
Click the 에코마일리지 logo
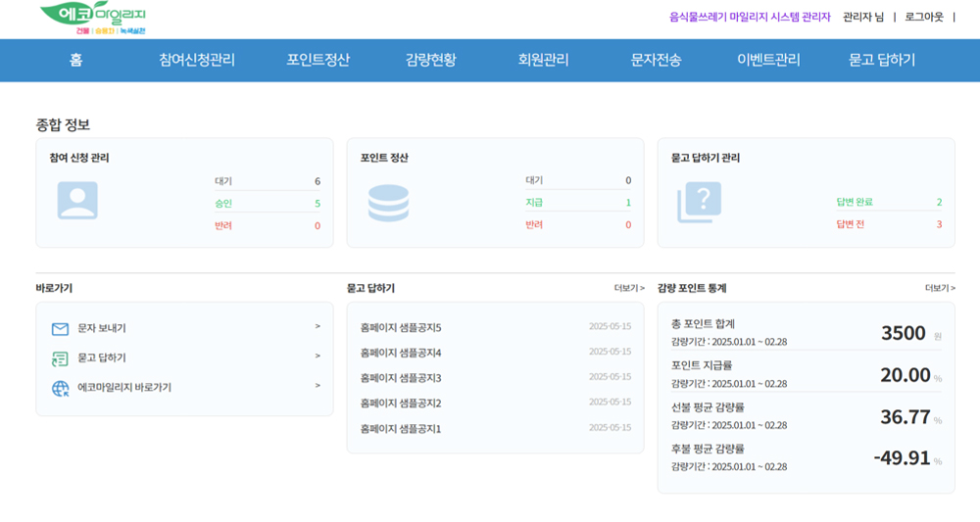click(93, 19)
